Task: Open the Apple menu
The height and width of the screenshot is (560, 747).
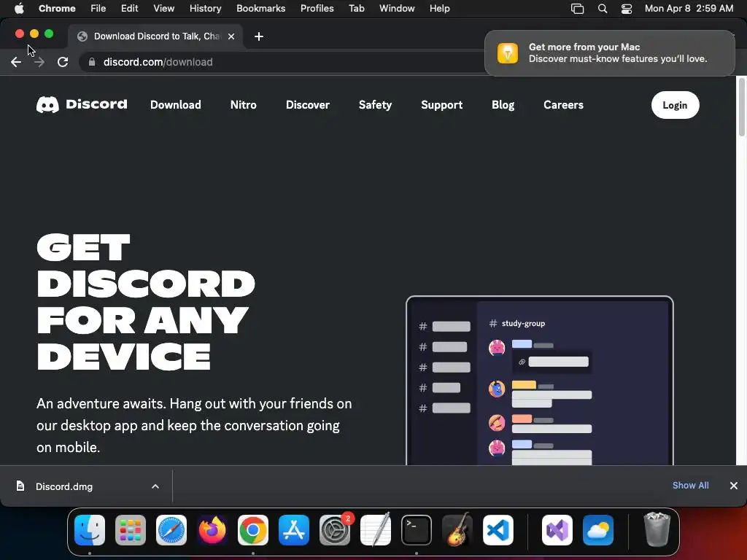Action: click(x=19, y=8)
